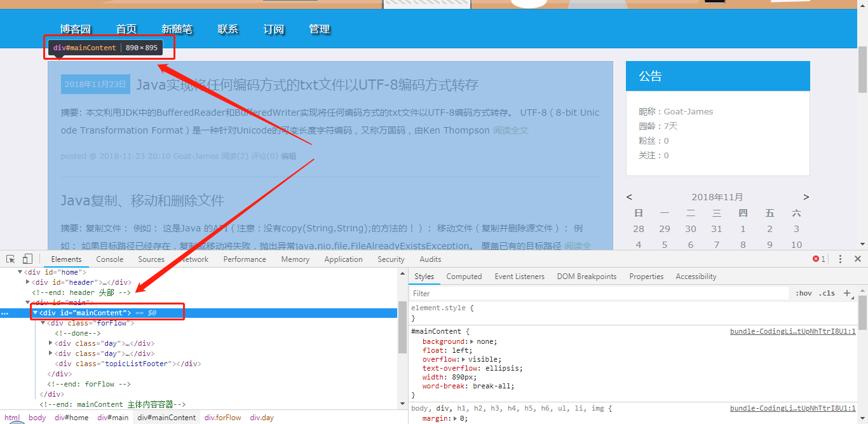Open the 联系 navigation link
Viewport: 868px width, 424px height.
(228, 29)
